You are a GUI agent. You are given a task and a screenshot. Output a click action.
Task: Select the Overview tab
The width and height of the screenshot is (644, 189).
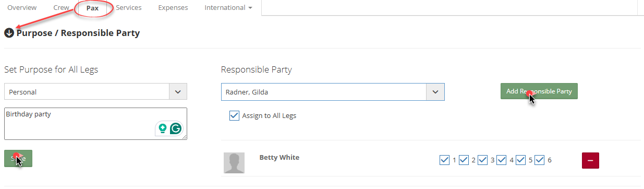pyautogui.click(x=22, y=8)
